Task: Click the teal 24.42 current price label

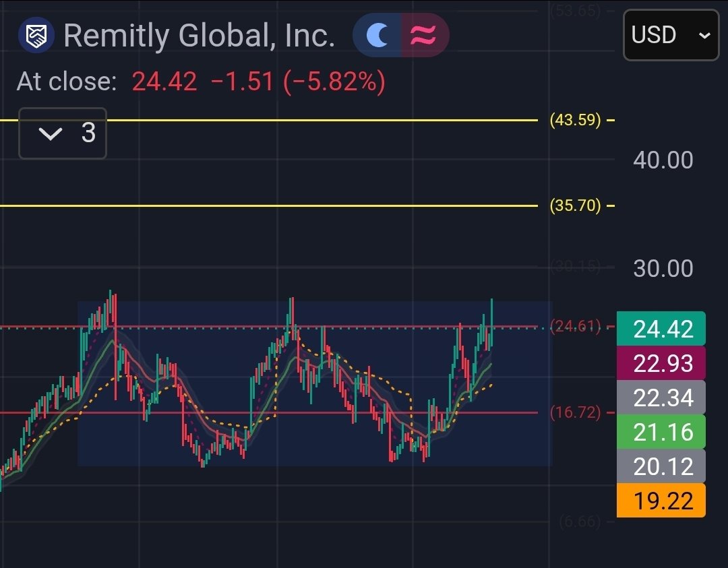Action: point(661,329)
